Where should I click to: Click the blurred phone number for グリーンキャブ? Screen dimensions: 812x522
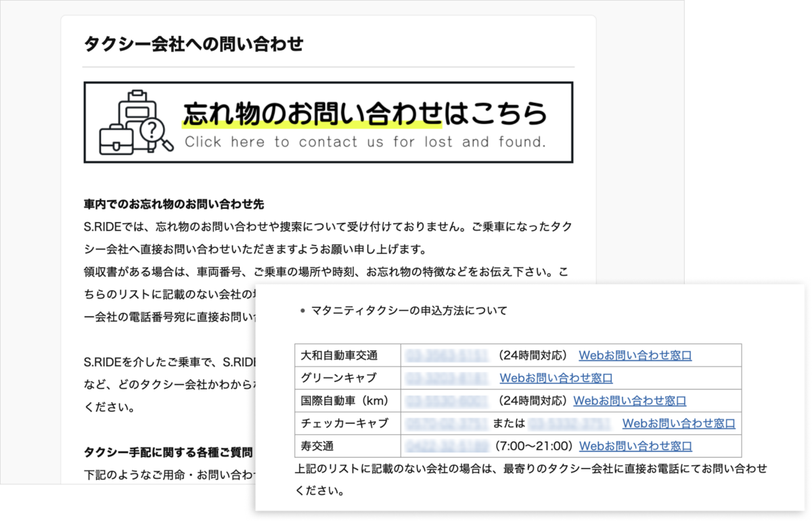tap(447, 378)
